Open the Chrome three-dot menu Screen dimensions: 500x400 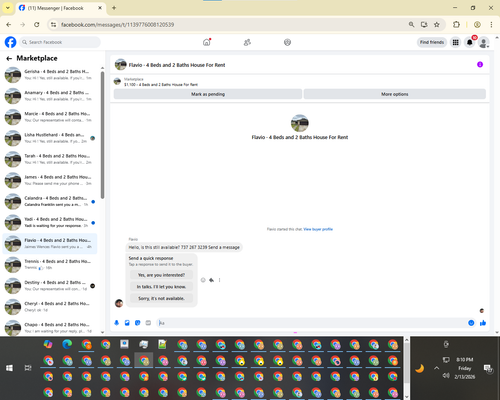point(491,25)
